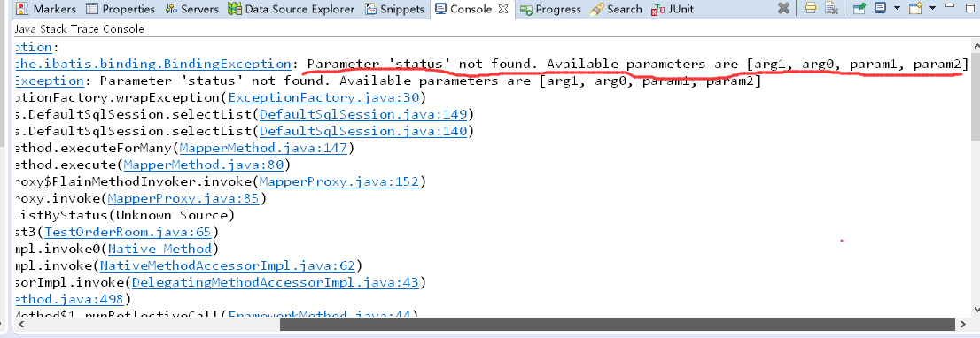
Task: Switch to the Markers tab
Action: click(x=47, y=10)
